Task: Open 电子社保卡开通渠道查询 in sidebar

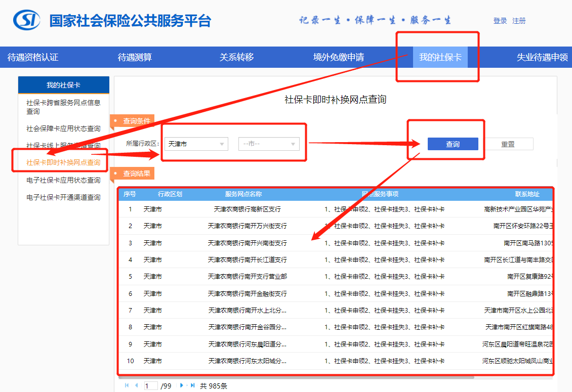Action: pos(63,197)
